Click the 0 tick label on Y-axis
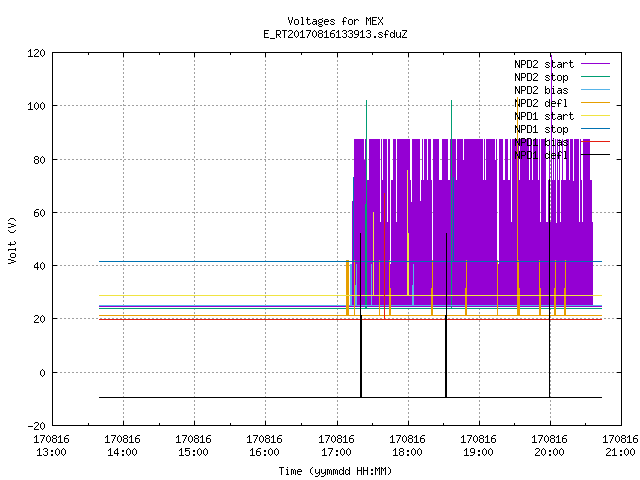 42,373
